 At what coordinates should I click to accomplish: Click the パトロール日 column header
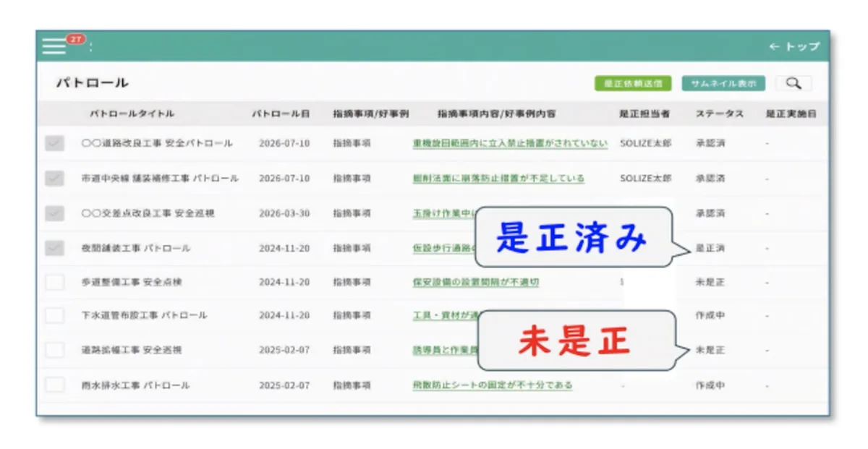pyautogui.click(x=281, y=114)
